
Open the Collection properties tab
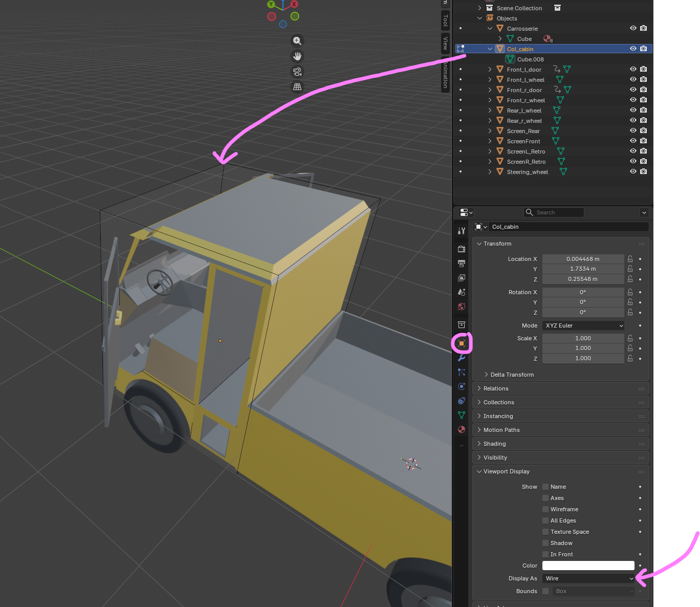pyautogui.click(x=462, y=325)
